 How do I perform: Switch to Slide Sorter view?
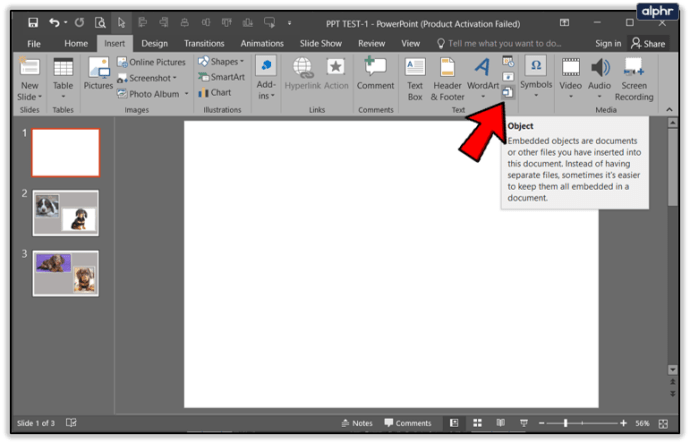[x=477, y=423]
